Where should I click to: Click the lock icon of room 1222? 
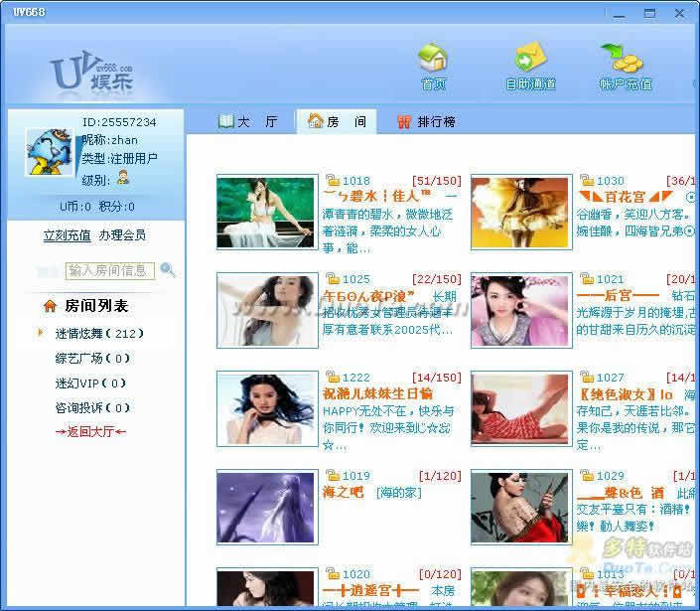click(x=333, y=377)
